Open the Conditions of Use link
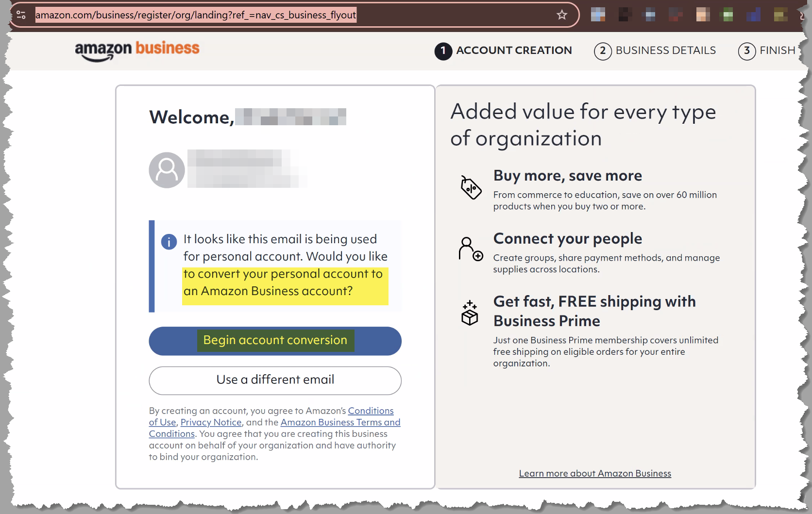This screenshot has height=514, width=812. coord(371,411)
